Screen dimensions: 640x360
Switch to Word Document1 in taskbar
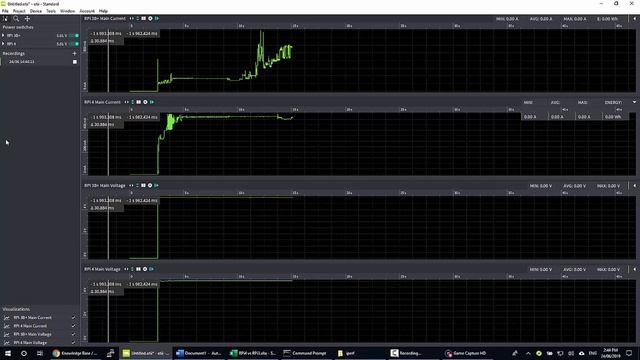199,353
